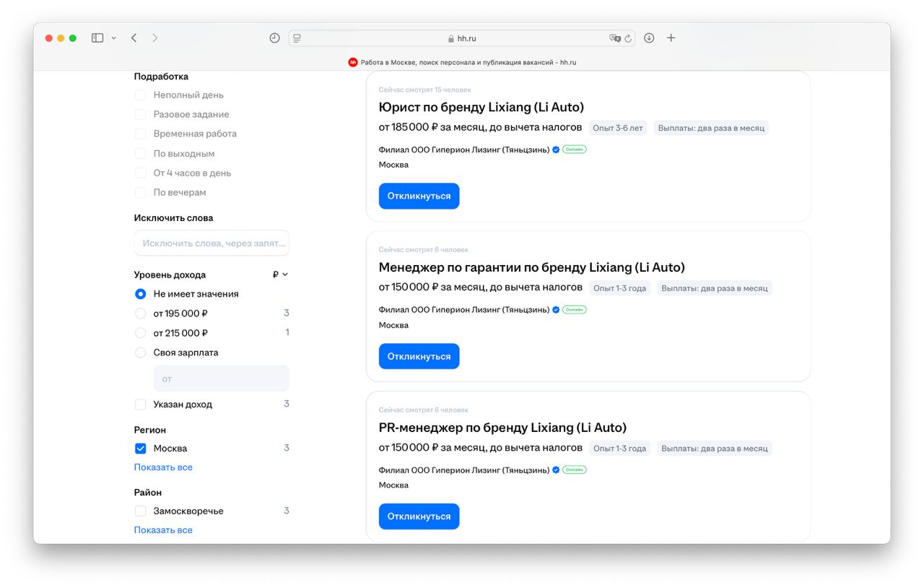Choose the 'от 215 000 ₽' radio option

point(141,333)
